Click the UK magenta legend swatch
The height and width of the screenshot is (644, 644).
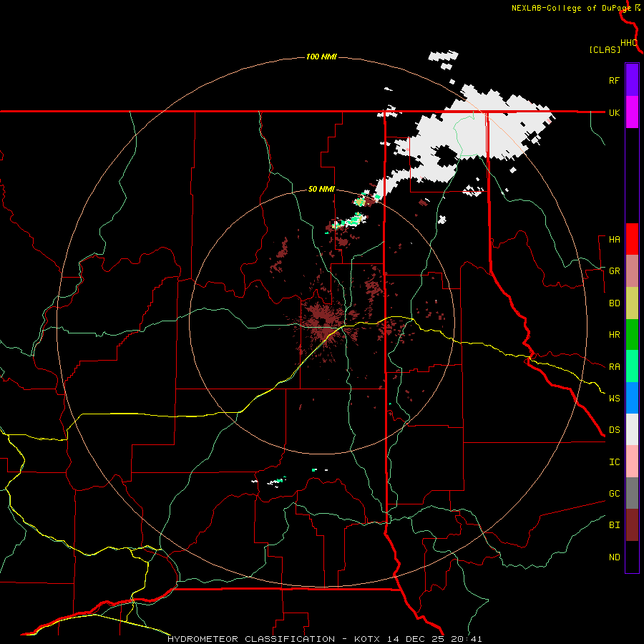click(632, 112)
